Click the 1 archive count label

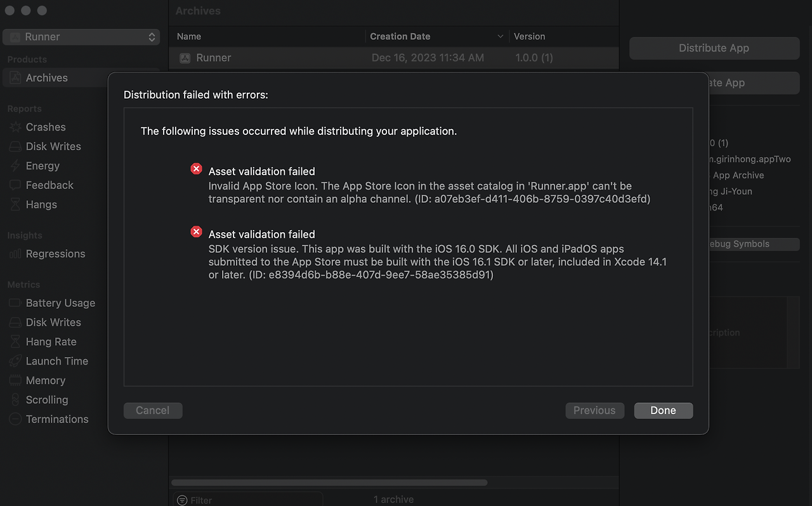click(393, 500)
